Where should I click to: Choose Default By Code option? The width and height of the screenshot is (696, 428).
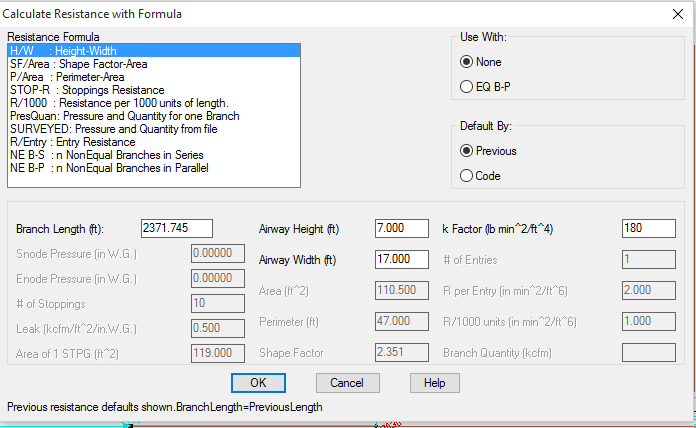click(x=467, y=176)
